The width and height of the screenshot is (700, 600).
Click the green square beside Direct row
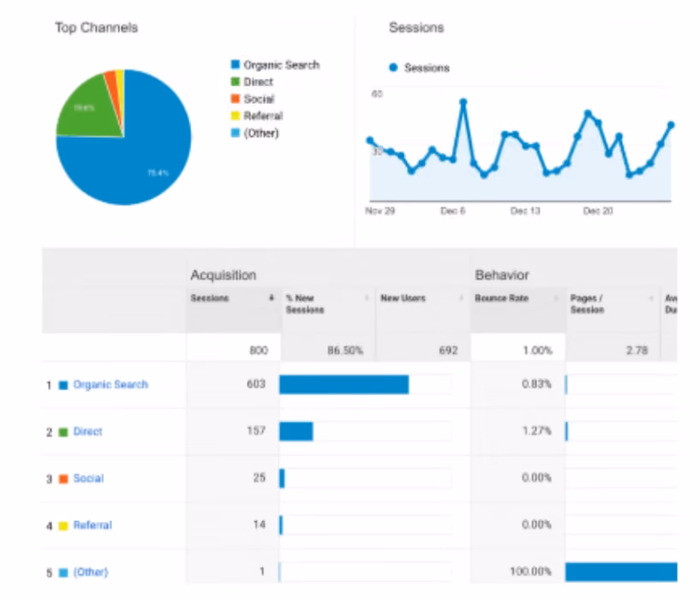coord(63,432)
